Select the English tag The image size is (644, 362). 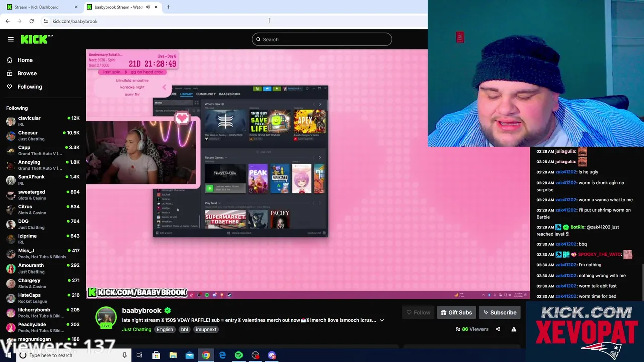(x=165, y=330)
